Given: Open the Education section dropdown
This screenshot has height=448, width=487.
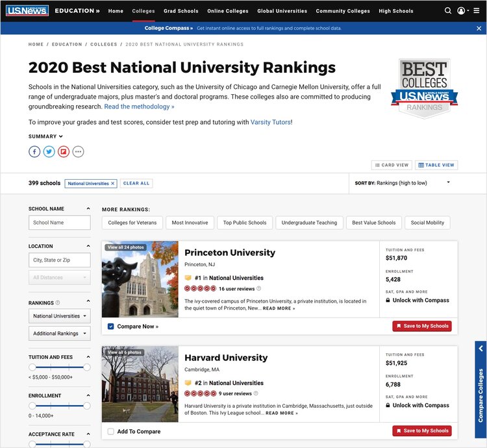Looking at the screenshot, I should tap(77, 10).
